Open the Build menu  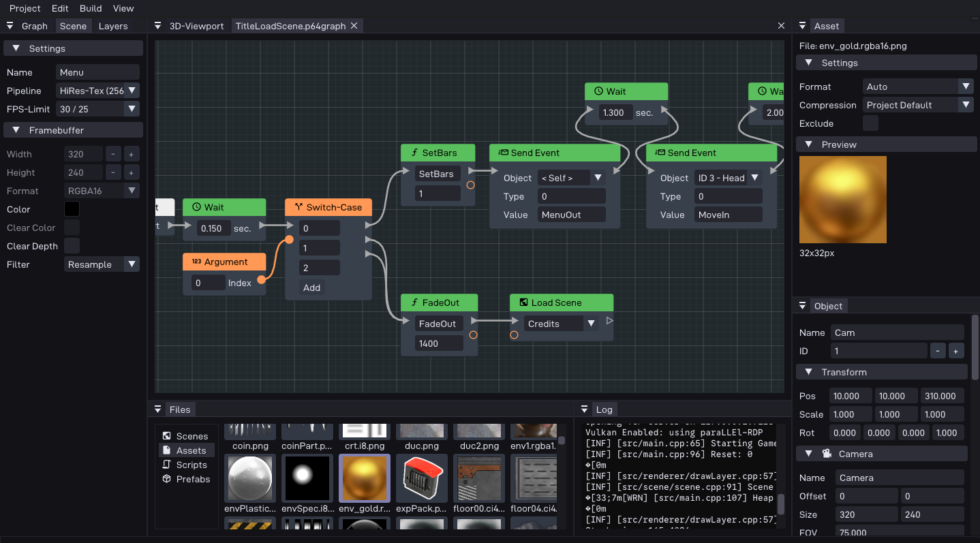91,8
